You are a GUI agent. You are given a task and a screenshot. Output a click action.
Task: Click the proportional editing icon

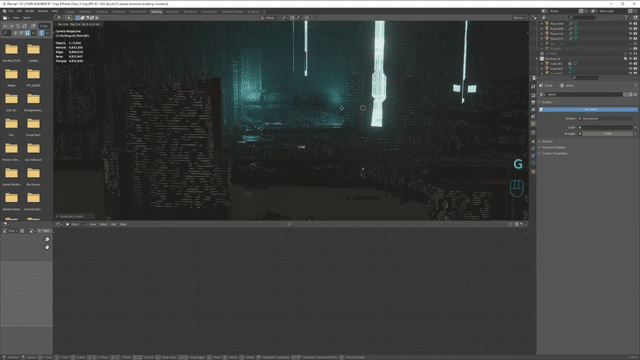pos(307,18)
